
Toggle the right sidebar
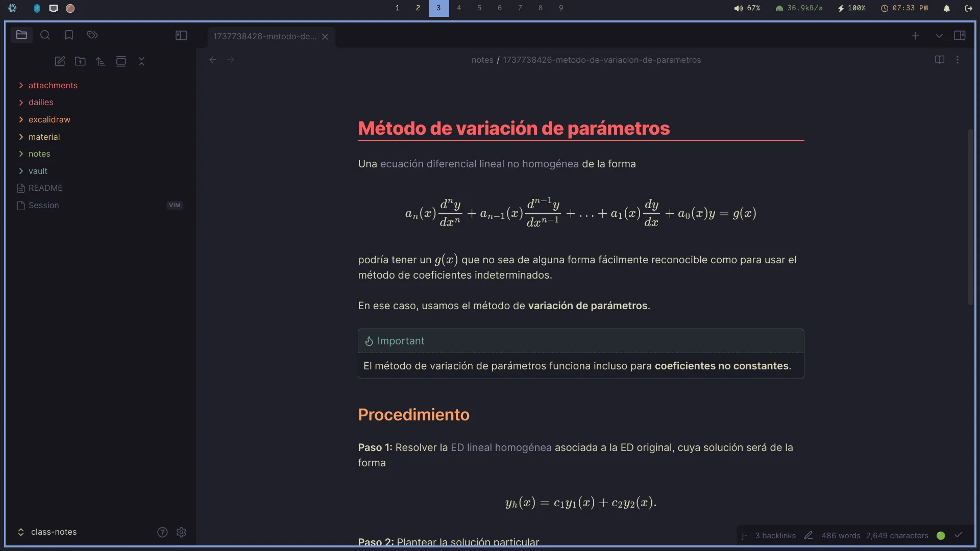(x=960, y=35)
